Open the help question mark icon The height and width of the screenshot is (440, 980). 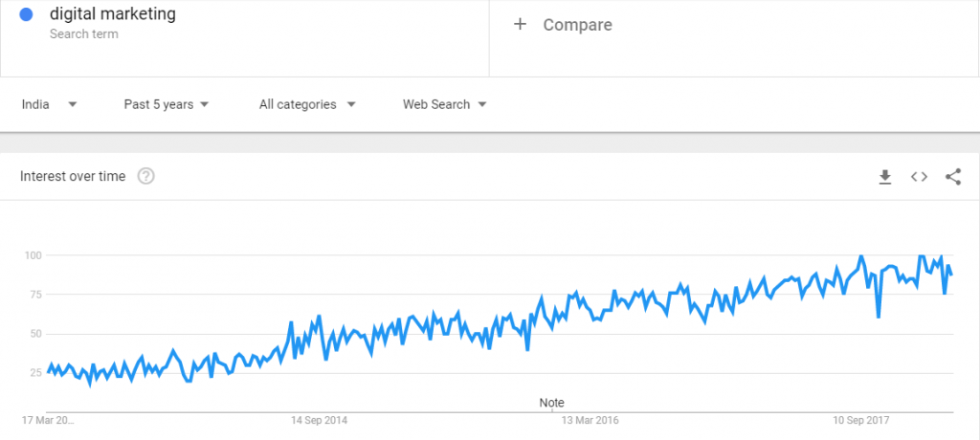coord(145,176)
